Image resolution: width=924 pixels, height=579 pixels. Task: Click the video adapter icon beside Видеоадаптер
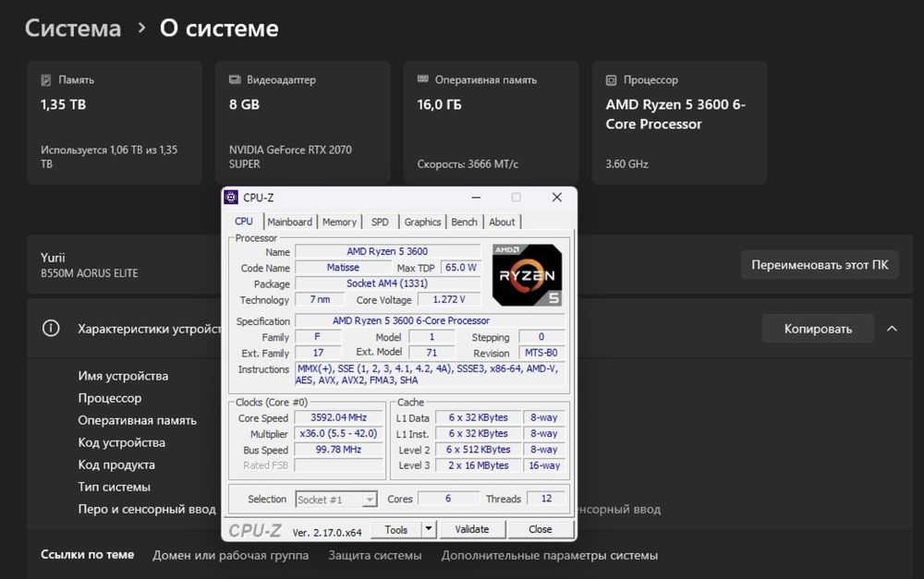235,79
